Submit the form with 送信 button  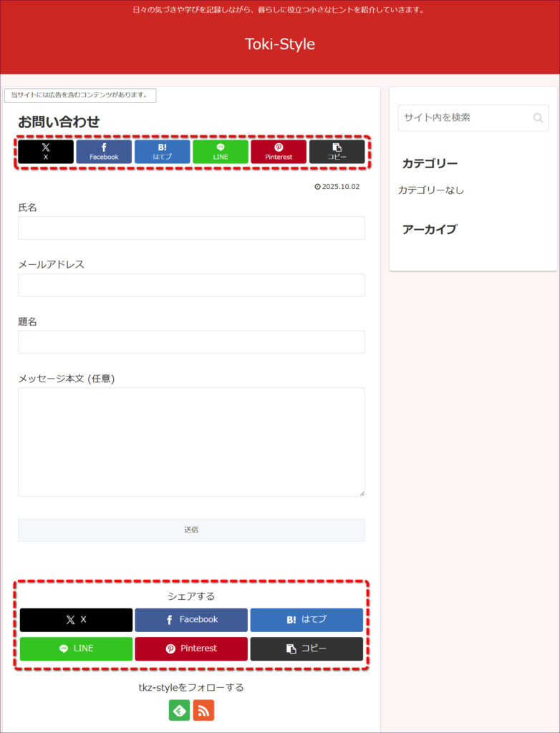(x=191, y=530)
